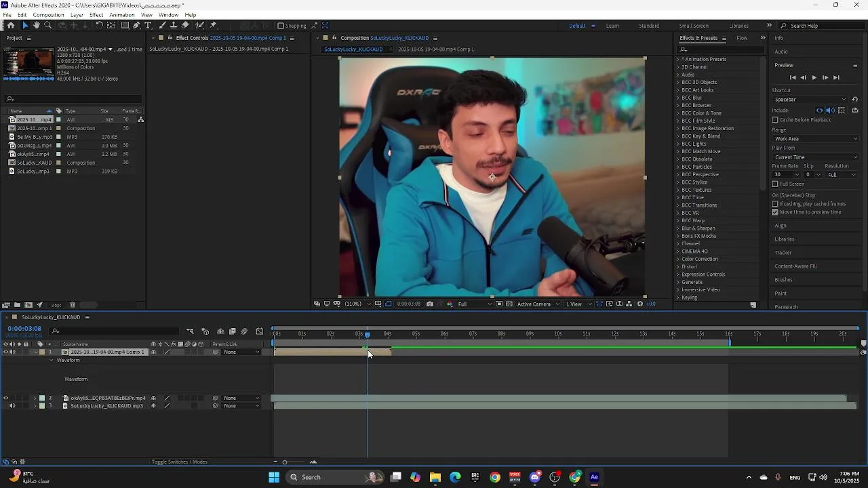The width and height of the screenshot is (868, 488).
Task: Open the After Effects taskbar icon
Action: tap(595, 477)
